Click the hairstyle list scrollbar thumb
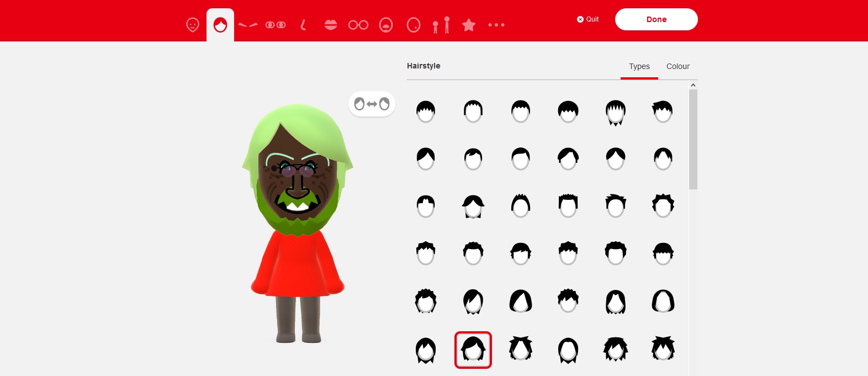This screenshot has width=868, height=376. (693, 139)
